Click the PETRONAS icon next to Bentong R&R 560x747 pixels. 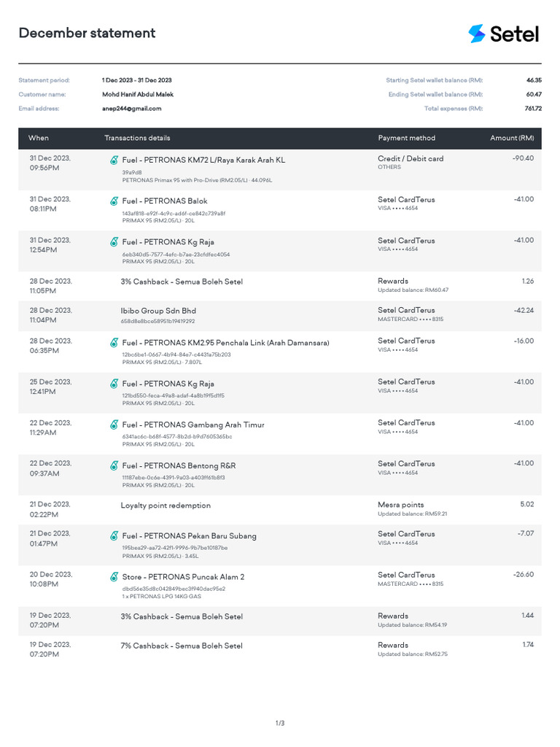[114, 465]
